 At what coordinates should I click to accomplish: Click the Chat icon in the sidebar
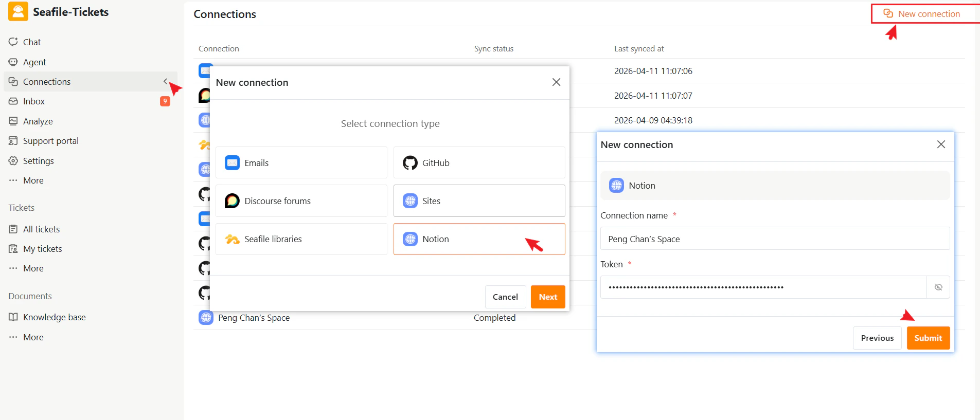[x=13, y=42]
